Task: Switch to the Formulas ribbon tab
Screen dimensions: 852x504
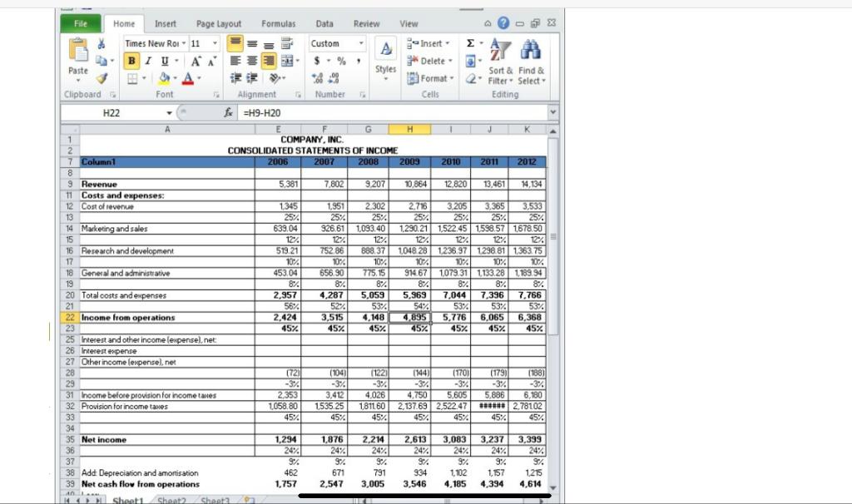Action: click(x=279, y=23)
